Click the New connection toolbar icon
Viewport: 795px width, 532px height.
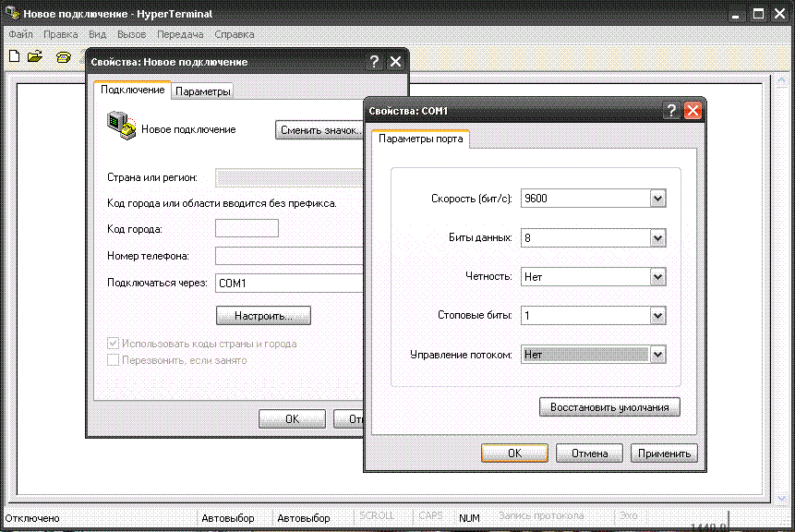[14, 56]
